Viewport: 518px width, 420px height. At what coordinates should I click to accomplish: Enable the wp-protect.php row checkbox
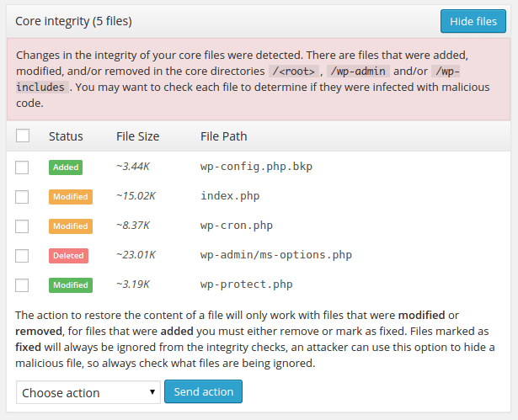point(22,285)
